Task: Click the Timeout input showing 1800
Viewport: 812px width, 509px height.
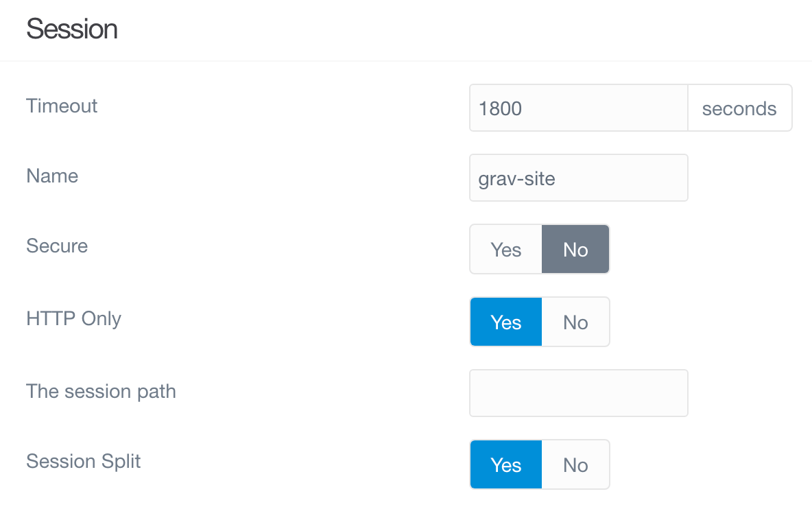Action: coord(578,108)
